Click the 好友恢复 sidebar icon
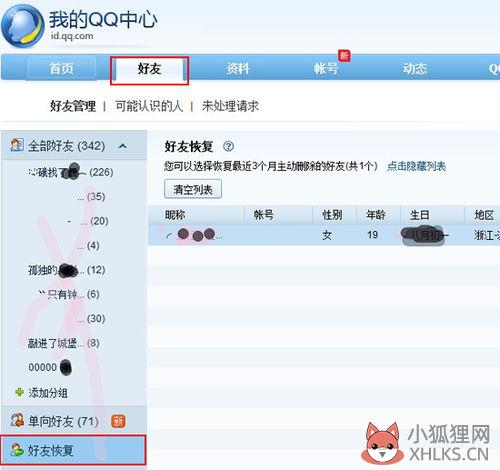Image resolution: width=500 pixels, height=470 pixels. tap(17, 450)
